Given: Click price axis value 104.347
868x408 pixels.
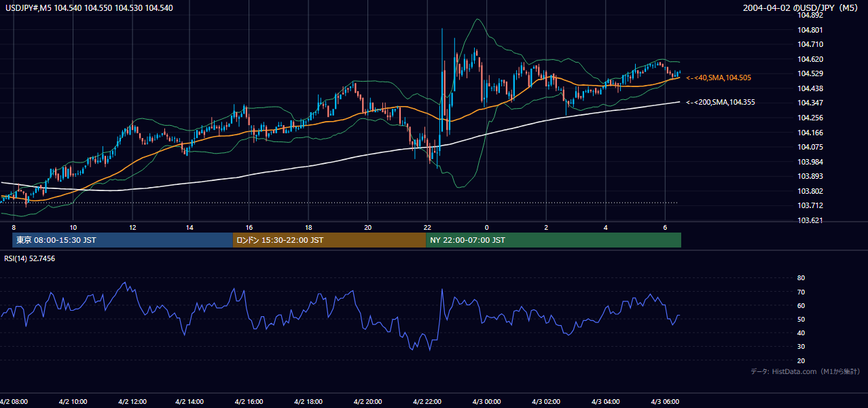Looking at the screenshot, I should (x=810, y=103).
